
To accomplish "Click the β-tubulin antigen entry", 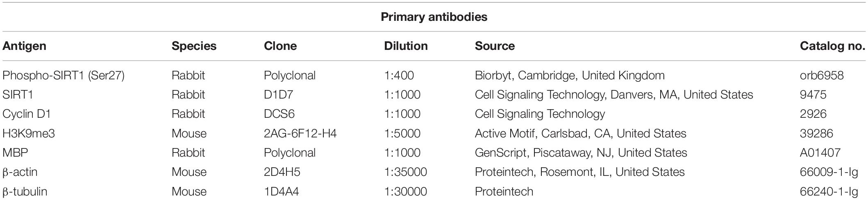I will 25,191.
